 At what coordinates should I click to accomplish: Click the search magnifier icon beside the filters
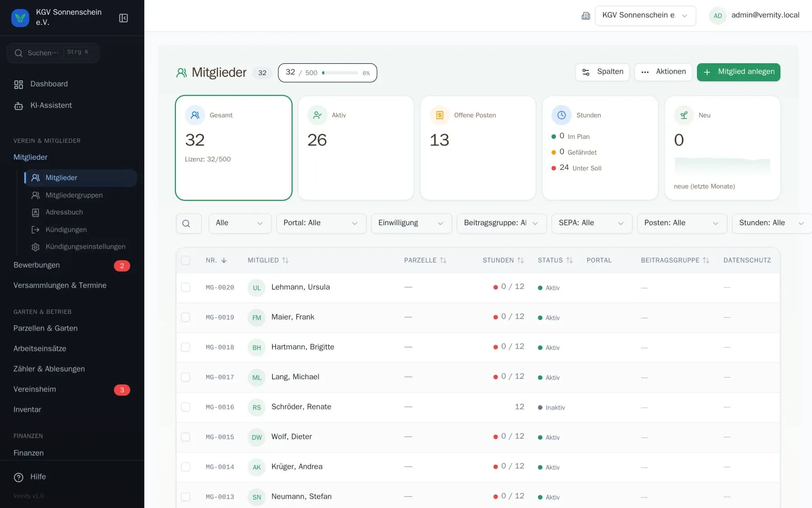pyautogui.click(x=186, y=224)
